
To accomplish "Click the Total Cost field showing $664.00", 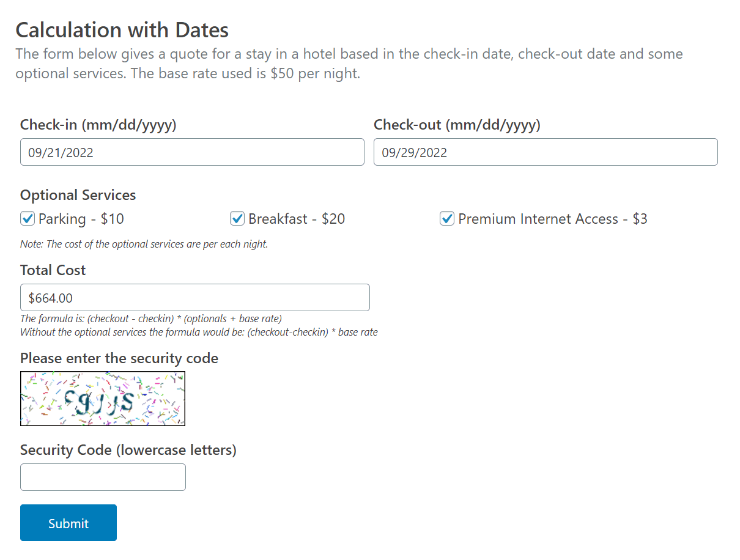I will point(194,298).
